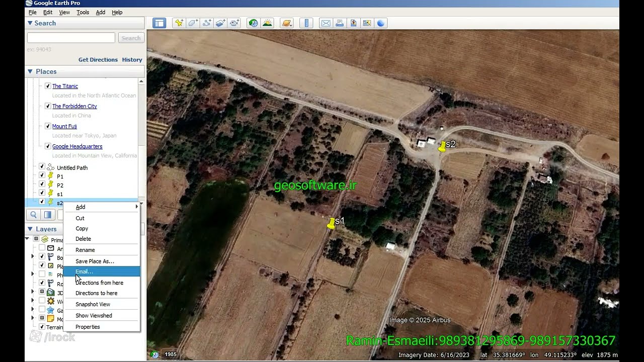Select Properties in the context menu
Screen dimensions: 644x362
[102, 327]
